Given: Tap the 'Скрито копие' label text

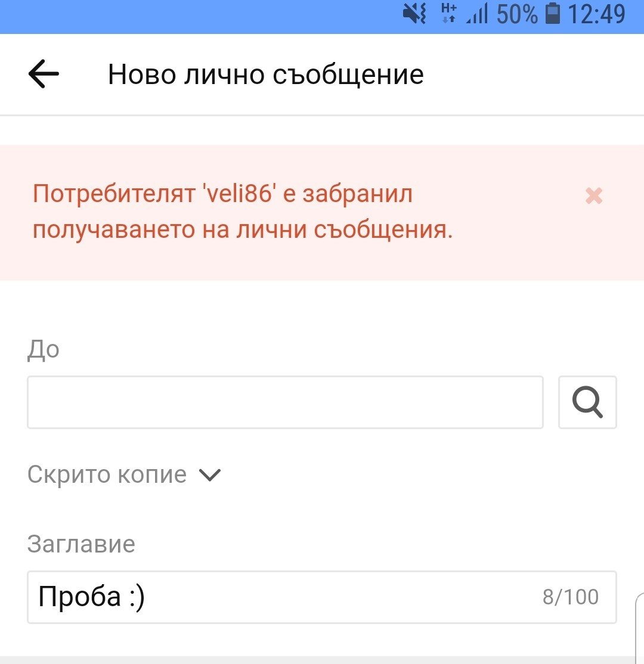Looking at the screenshot, I should tap(107, 474).
